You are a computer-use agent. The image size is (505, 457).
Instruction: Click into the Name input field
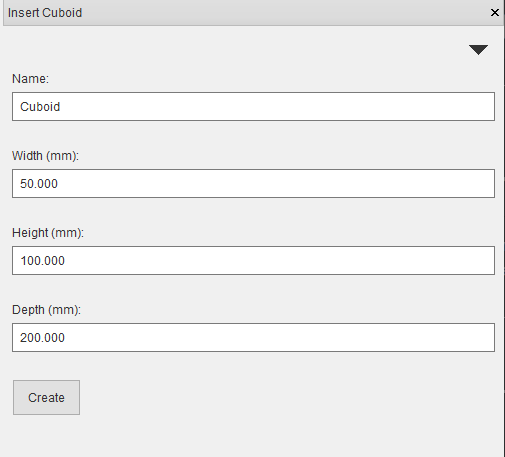pyautogui.click(x=253, y=107)
